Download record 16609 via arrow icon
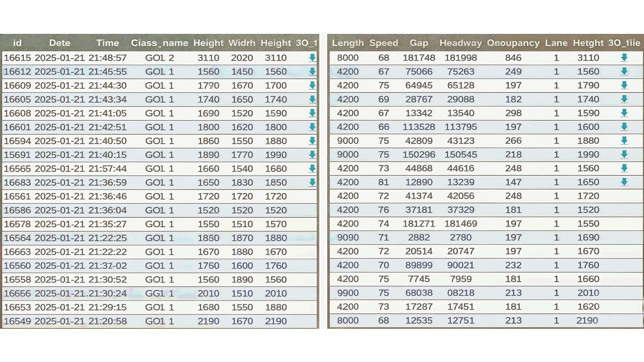This screenshot has width=644, height=362. coord(312,85)
